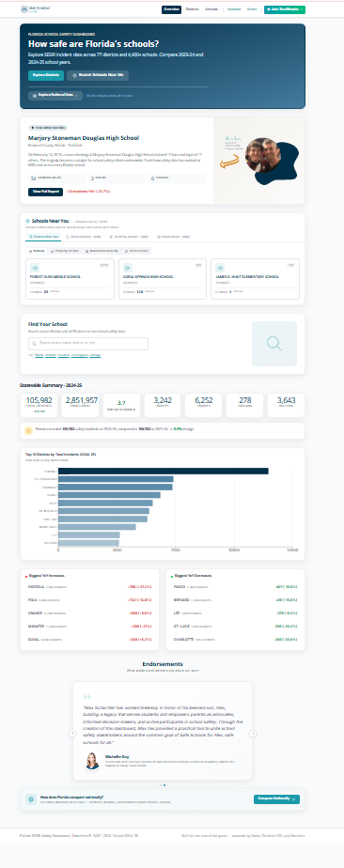The width and height of the screenshot is (344, 868).
Task: Click the location pin beside Schools Near You
Action: (x=27, y=221)
